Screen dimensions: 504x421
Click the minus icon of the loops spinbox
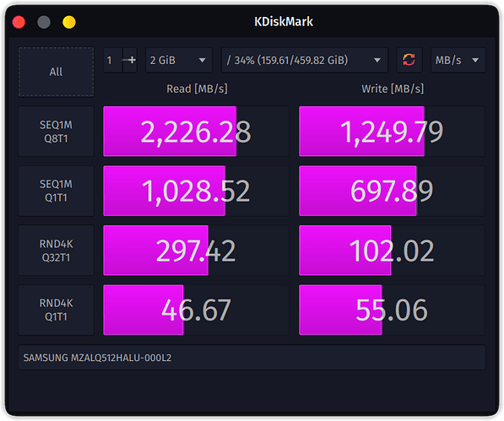(125, 60)
